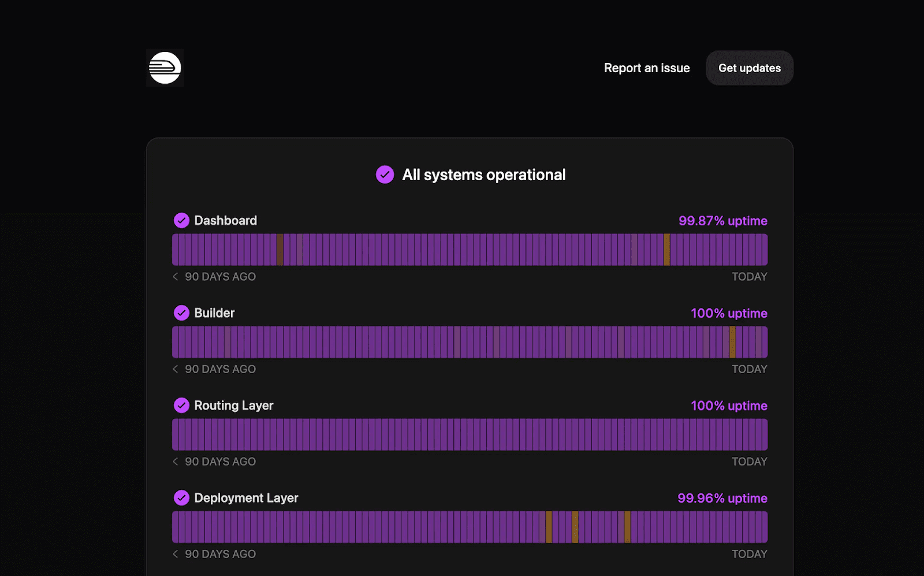This screenshot has height=576, width=924.
Task: Go back earlier on the Deployment Layer timeline
Action: tap(176, 554)
